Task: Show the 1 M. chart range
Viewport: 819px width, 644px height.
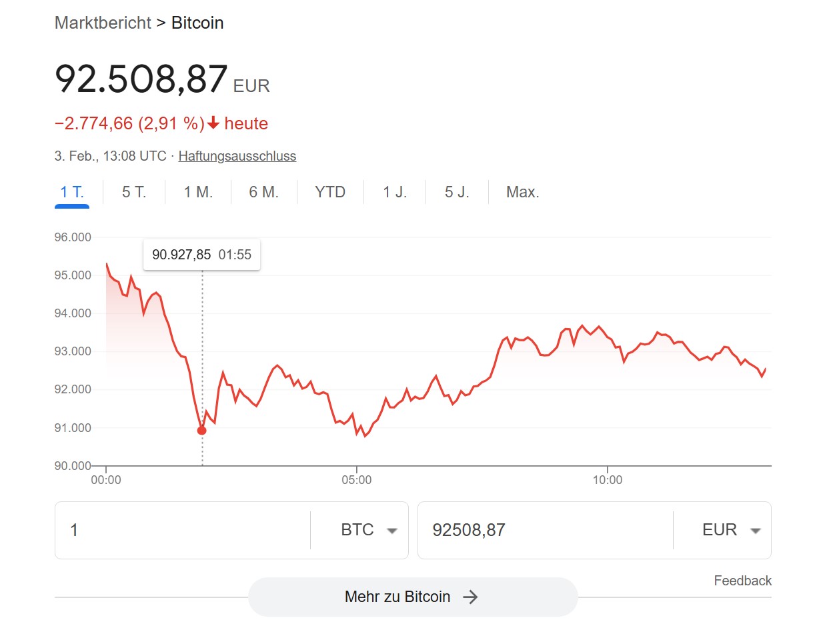Action: 198,193
